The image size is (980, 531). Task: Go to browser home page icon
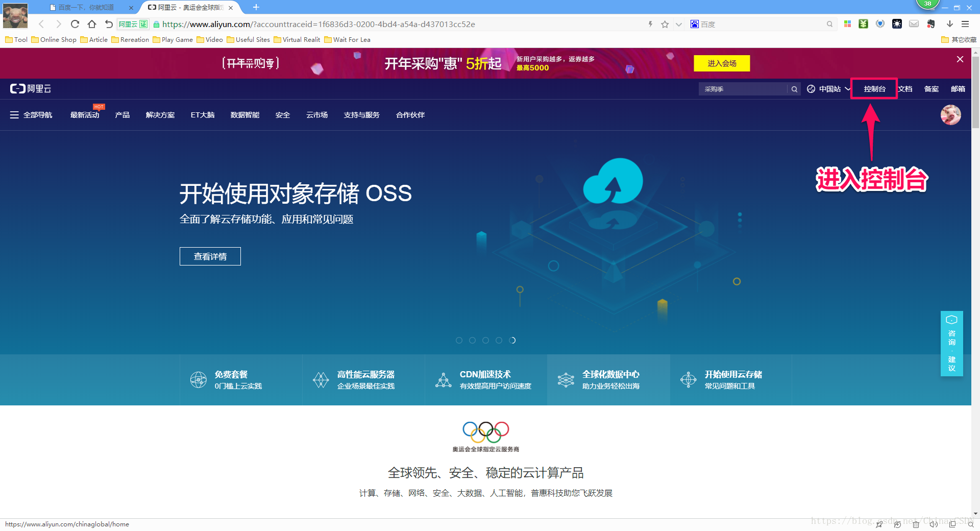(92, 24)
